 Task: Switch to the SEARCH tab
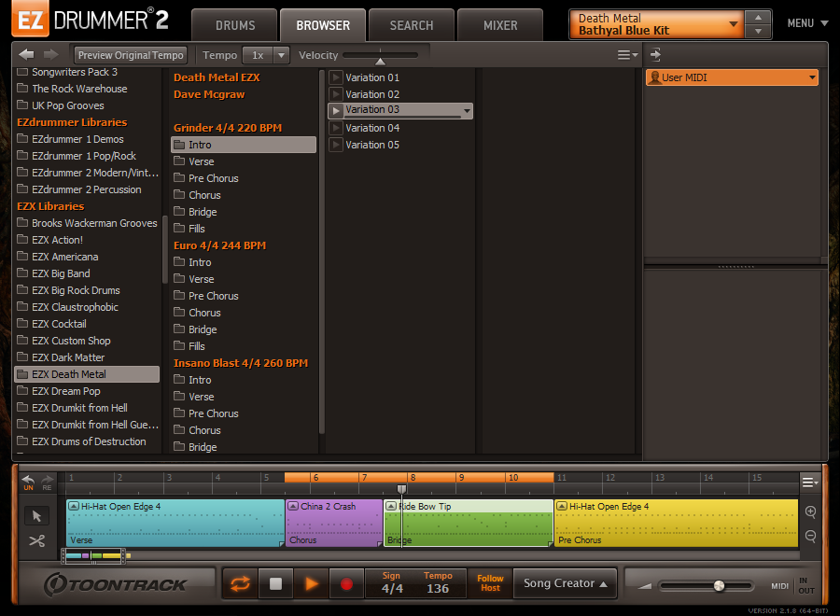click(x=412, y=25)
